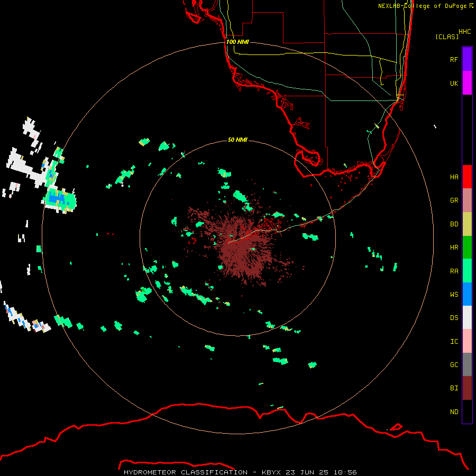Image resolution: width=476 pixels, height=476 pixels.
Task: Select the DS white legend swatch
Action: [x=467, y=317]
